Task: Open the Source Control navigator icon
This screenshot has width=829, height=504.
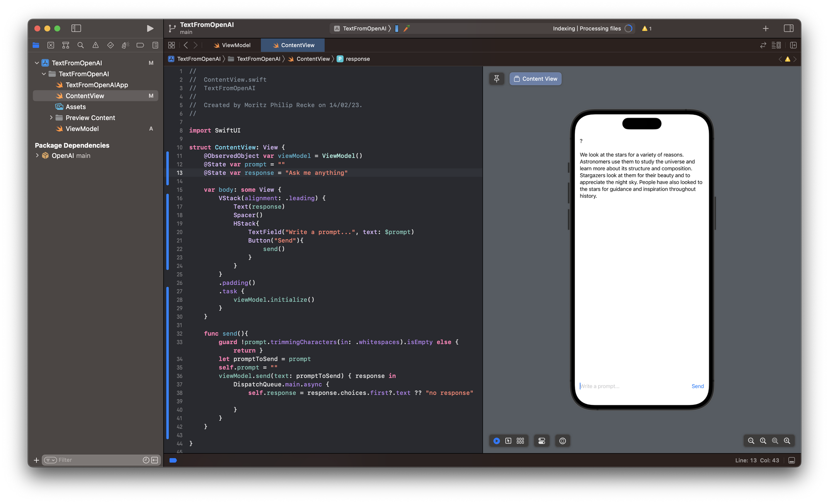Action: (51, 45)
